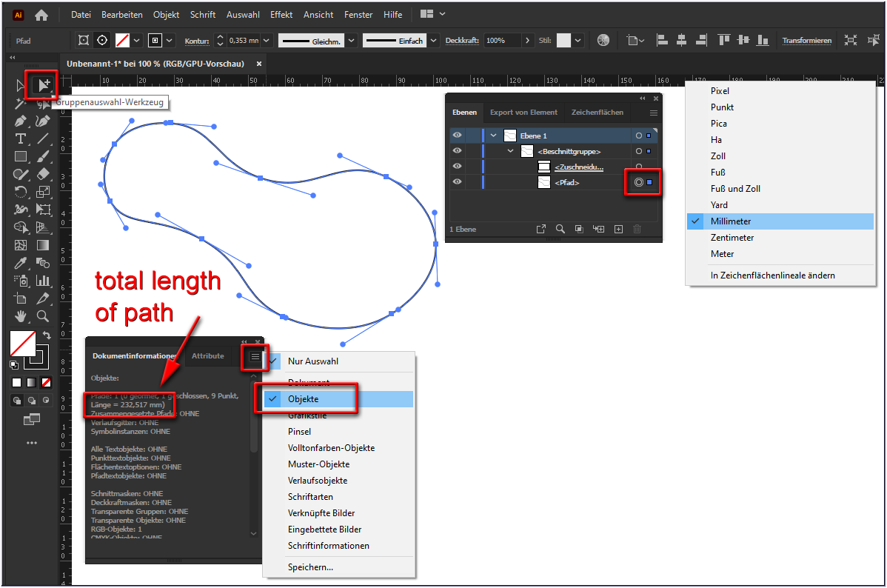Open the Objekt menu
The height and width of the screenshot is (588, 887).
(x=166, y=14)
